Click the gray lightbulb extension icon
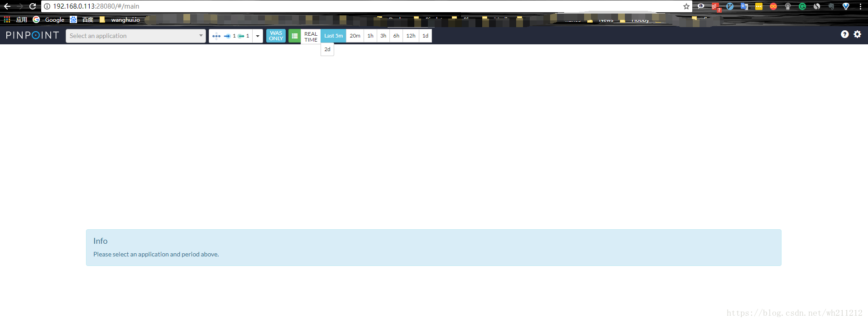The width and height of the screenshot is (868, 322). [x=788, y=6]
